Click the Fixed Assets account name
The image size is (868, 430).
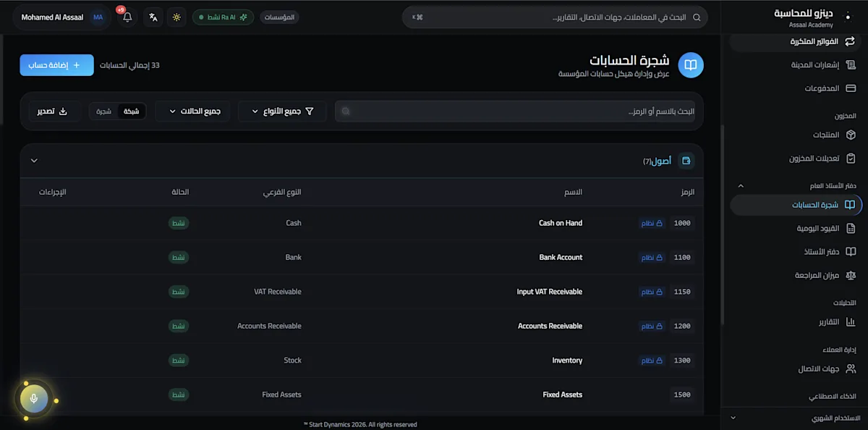coord(563,395)
